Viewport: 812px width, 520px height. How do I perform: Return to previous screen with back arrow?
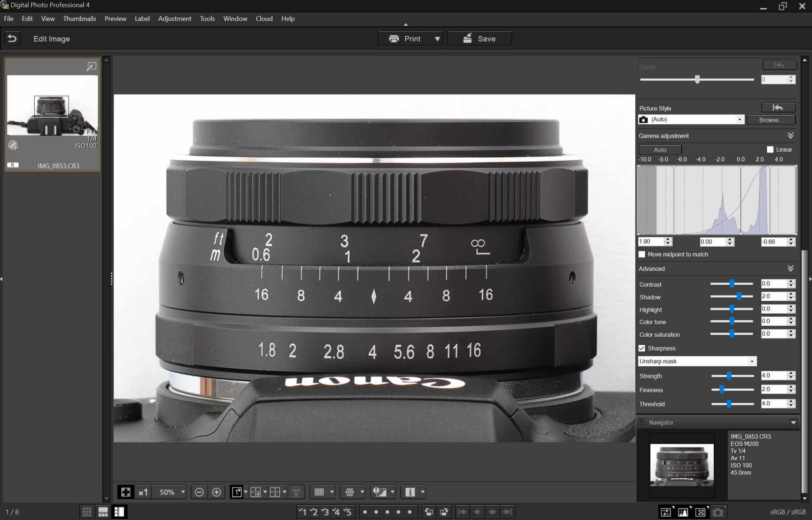12,39
